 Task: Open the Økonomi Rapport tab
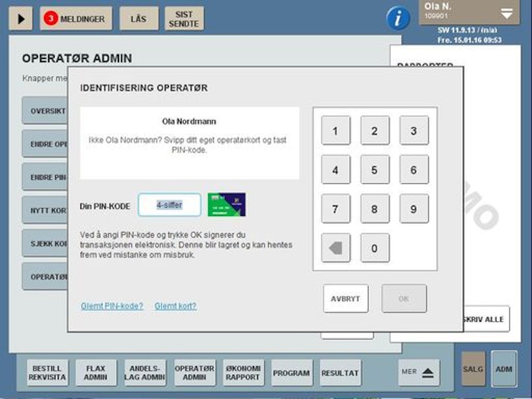point(243,373)
